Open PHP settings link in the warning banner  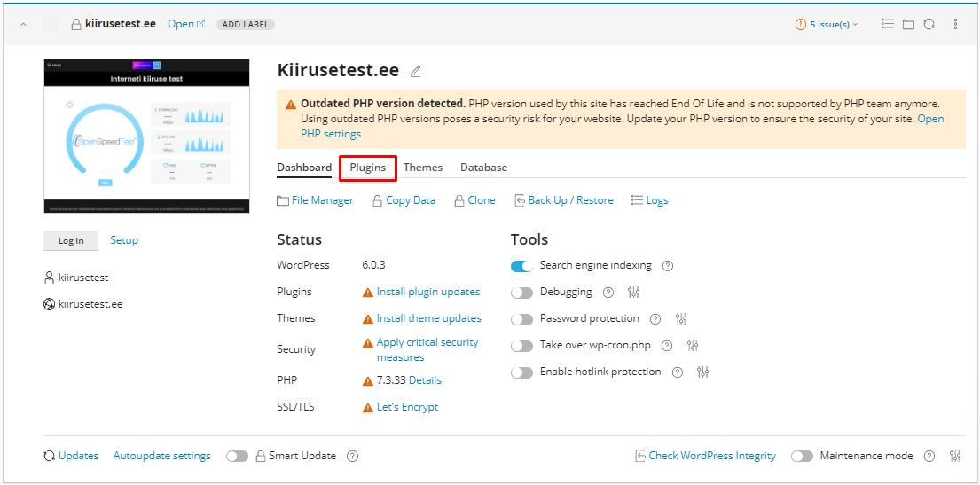point(623,126)
